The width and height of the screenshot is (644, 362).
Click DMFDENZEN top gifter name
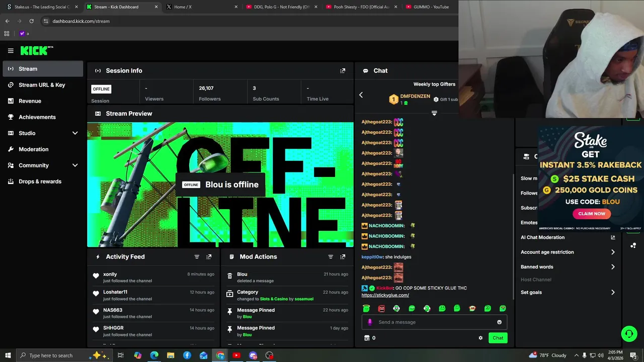point(415,96)
